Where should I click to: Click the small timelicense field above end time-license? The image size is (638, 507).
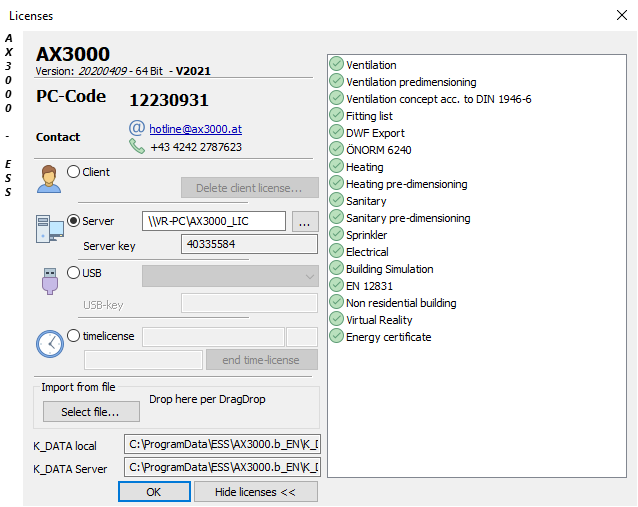pos(302,337)
